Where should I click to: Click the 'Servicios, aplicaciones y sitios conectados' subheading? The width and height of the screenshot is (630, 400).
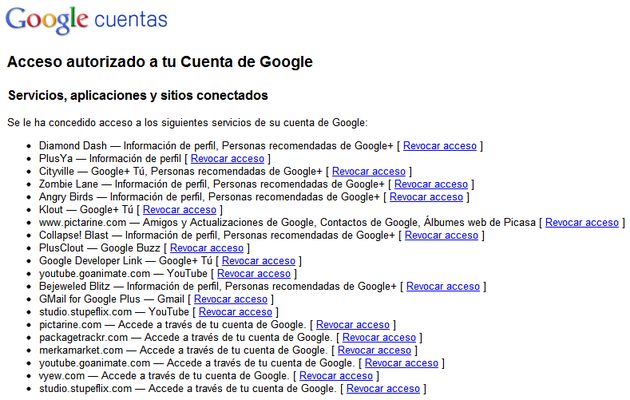pyautogui.click(x=138, y=96)
